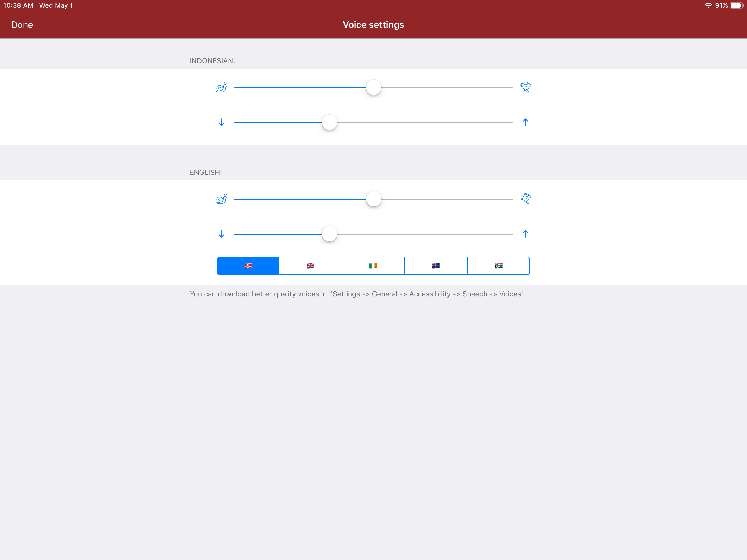Click the English pitch slider knob
This screenshot has width=747, height=560.
[x=329, y=234]
